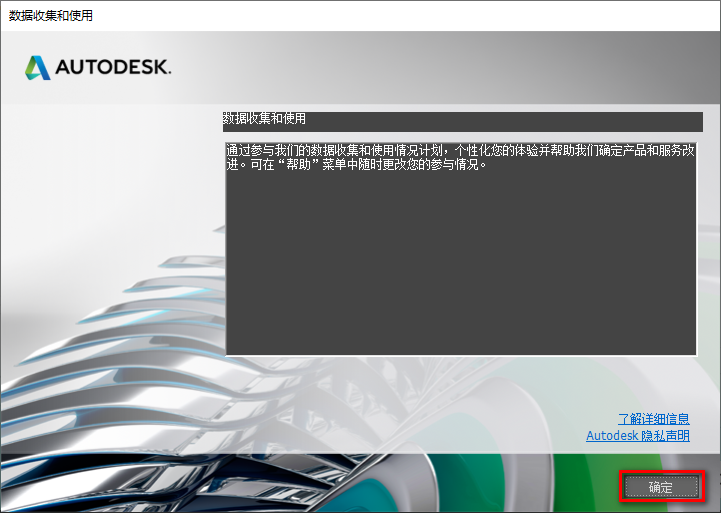Click the Autodesk triangular logo icon
Screen dimensions: 721x513
coord(38,67)
